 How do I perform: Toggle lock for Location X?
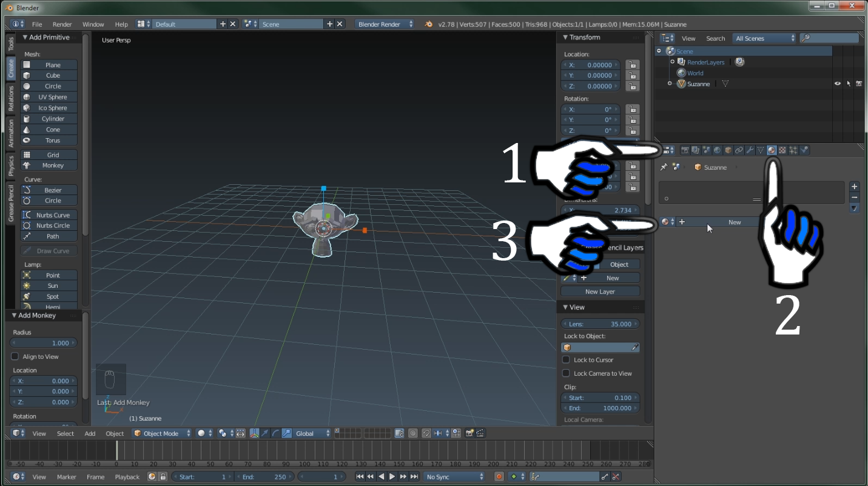point(632,65)
